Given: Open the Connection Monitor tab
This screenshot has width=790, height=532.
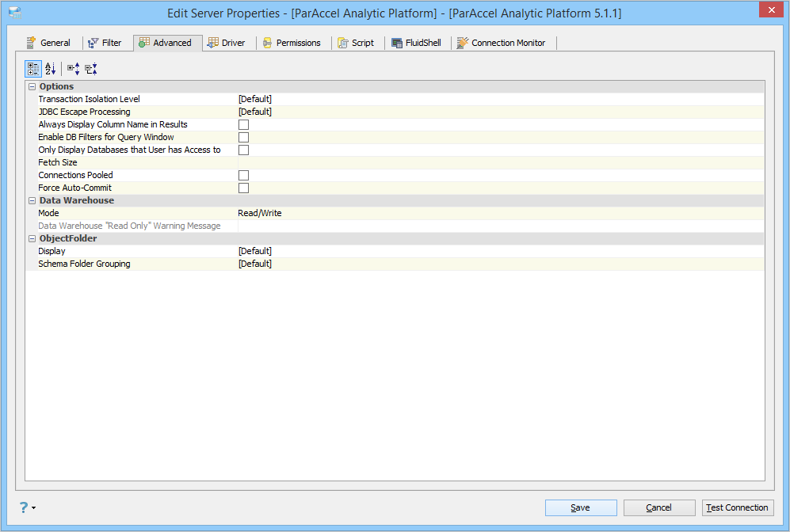Looking at the screenshot, I should (502, 43).
